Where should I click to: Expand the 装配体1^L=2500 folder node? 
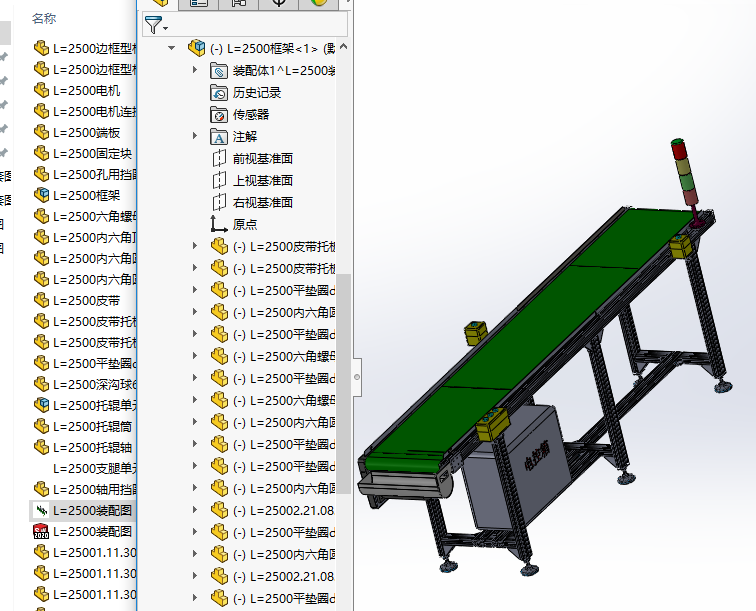coord(195,70)
